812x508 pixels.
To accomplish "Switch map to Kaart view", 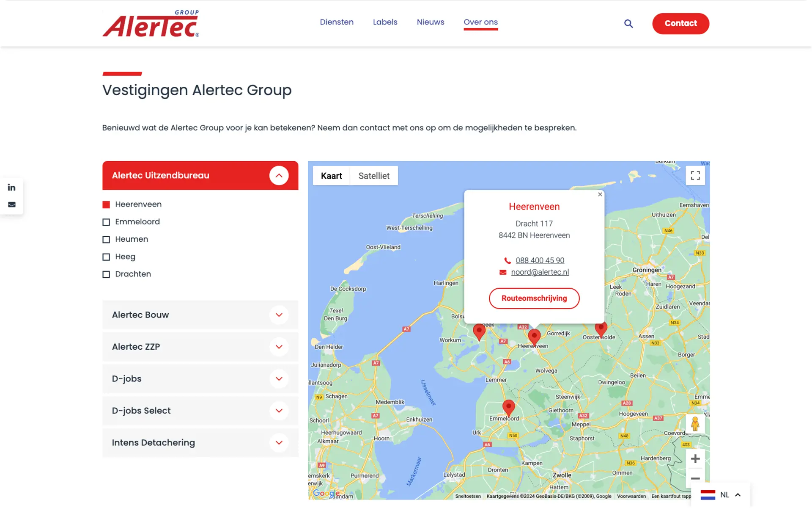I will pyautogui.click(x=331, y=176).
